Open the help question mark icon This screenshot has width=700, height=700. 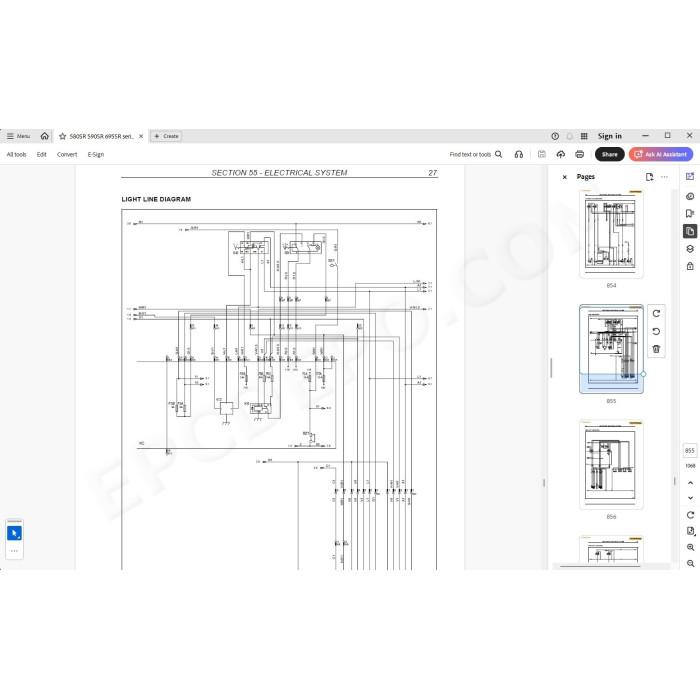(x=555, y=136)
